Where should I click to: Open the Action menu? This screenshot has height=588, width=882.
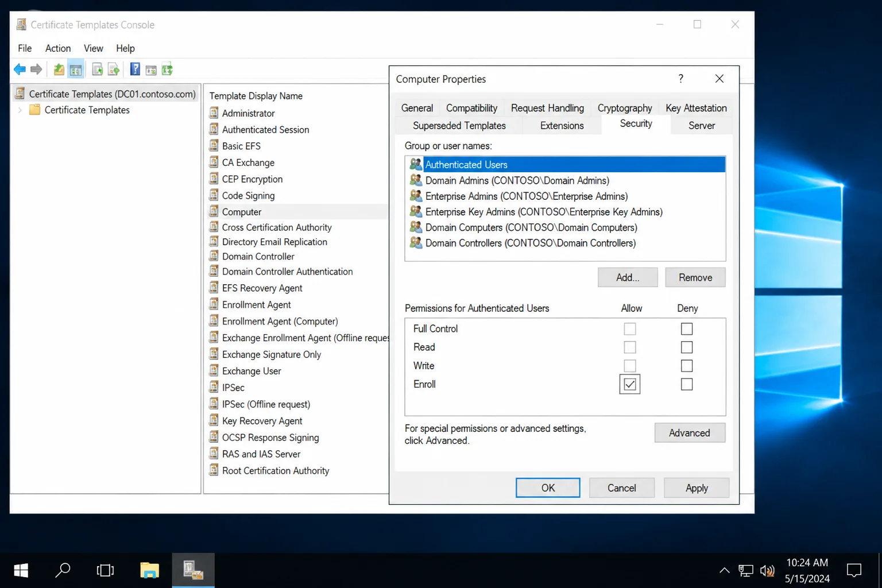(x=58, y=48)
